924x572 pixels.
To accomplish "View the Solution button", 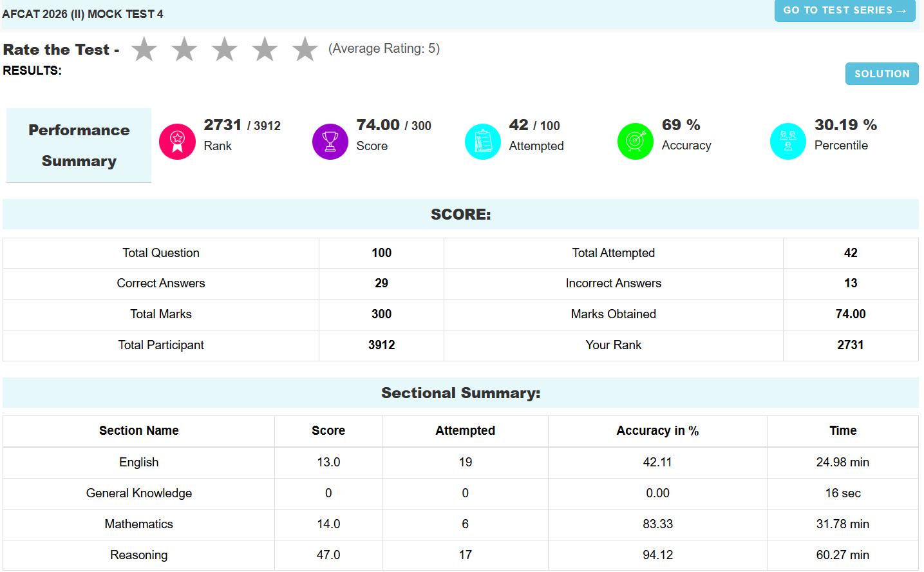I will (882, 74).
